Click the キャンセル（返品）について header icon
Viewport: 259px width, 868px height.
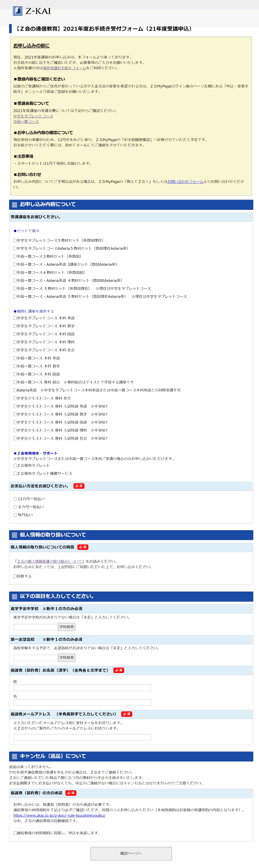pos(15,756)
